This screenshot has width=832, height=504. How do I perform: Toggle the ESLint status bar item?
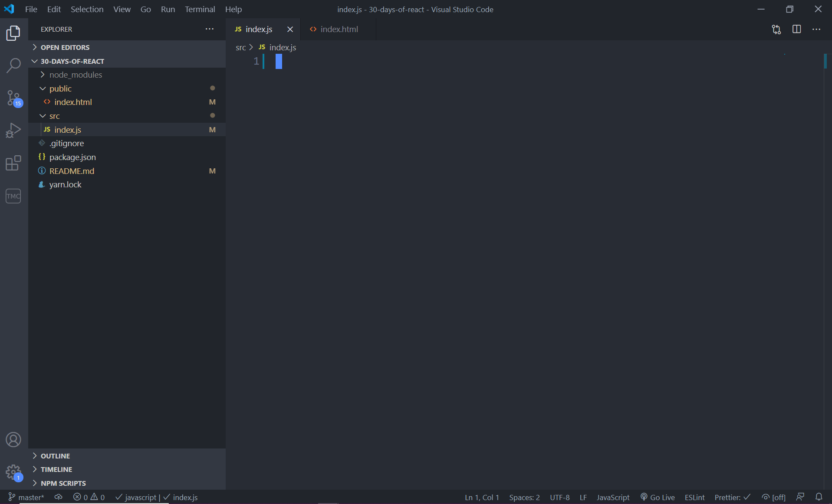click(694, 497)
